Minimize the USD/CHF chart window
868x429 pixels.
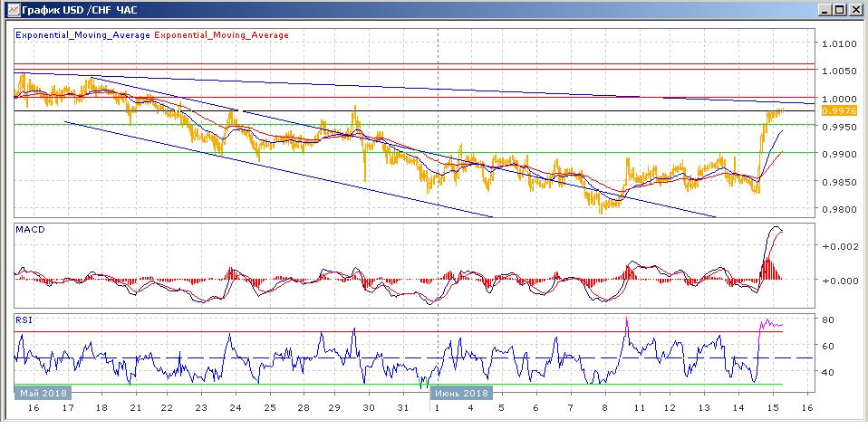click(x=824, y=10)
